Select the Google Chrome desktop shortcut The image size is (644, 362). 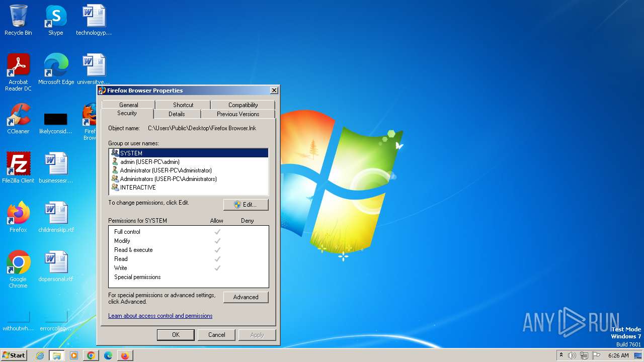tap(18, 269)
